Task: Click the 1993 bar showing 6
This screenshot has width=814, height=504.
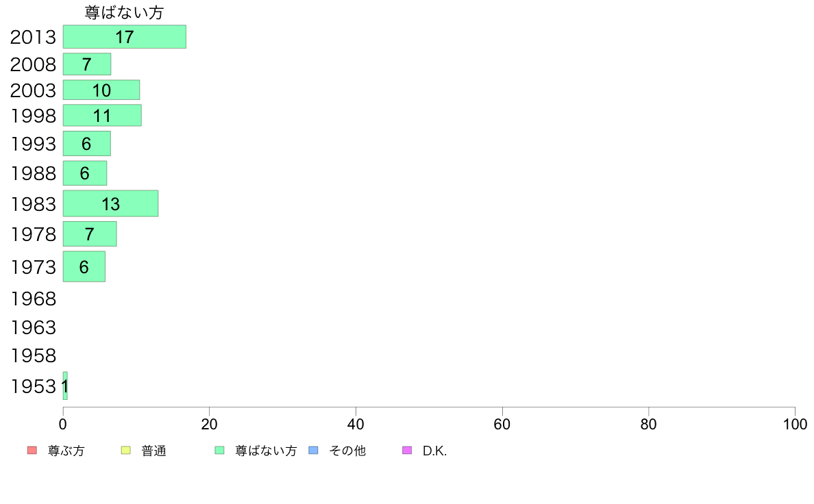Action: tap(87, 143)
